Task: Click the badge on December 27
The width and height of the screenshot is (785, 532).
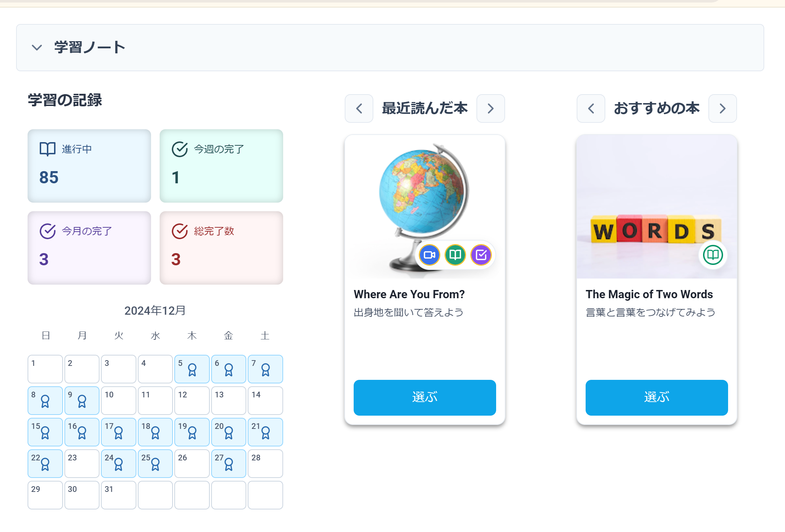Action: 229,464
